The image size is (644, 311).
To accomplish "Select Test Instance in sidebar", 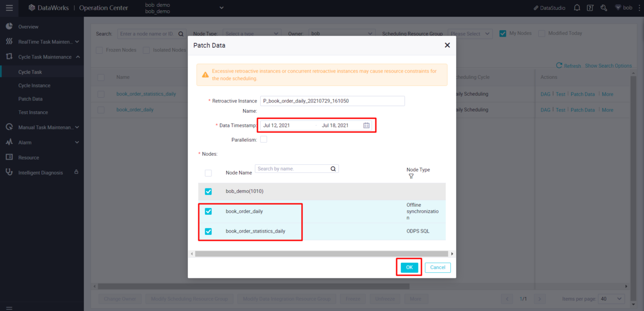I will click(33, 112).
